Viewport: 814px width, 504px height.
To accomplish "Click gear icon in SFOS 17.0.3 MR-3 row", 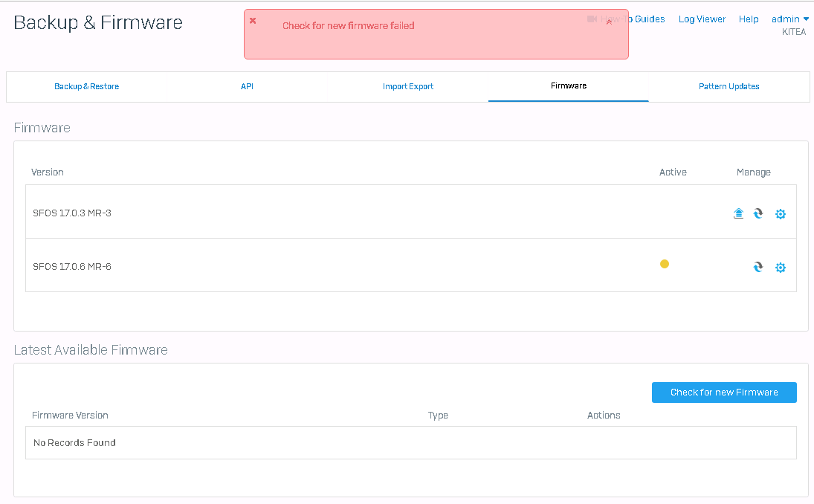I will [781, 214].
